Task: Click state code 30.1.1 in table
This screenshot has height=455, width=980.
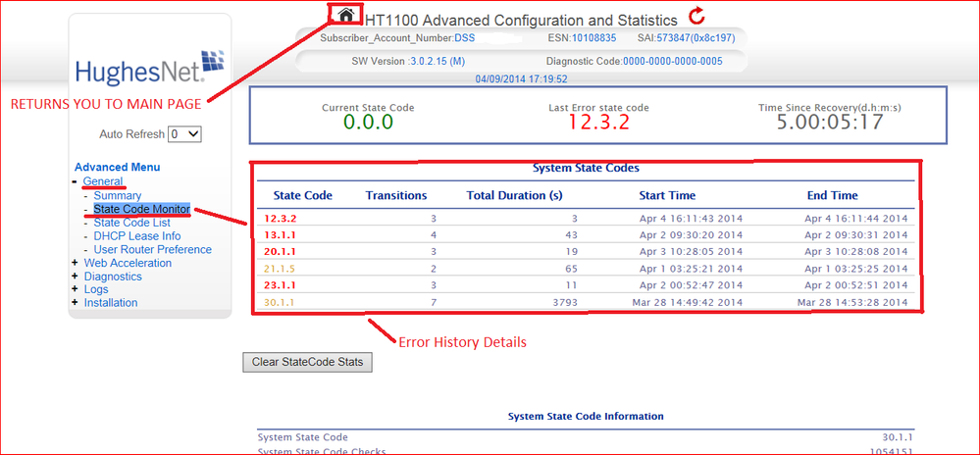Action: click(x=279, y=302)
